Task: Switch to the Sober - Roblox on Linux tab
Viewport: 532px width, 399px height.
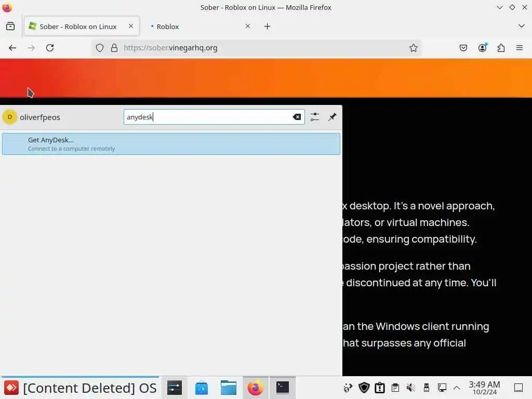Action: (x=82, y=26)
